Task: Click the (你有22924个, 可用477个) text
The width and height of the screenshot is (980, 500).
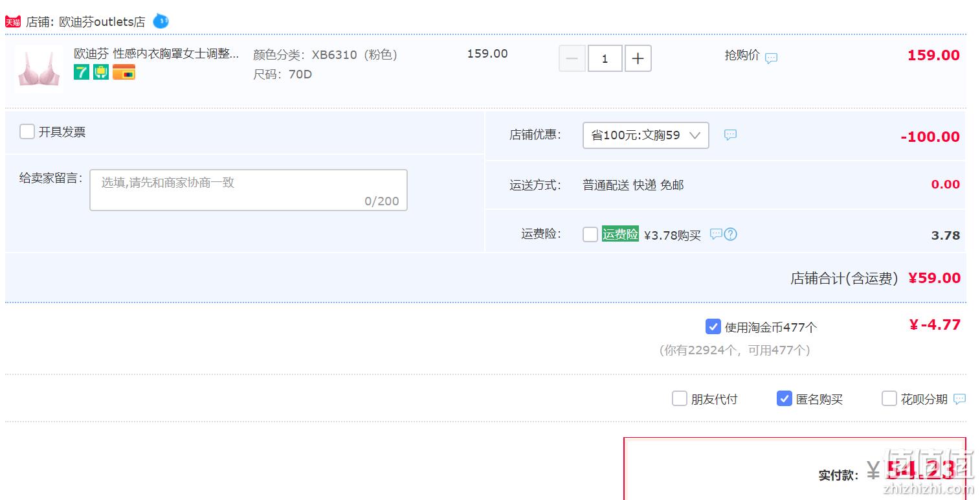Action: (x=735, y=350)
